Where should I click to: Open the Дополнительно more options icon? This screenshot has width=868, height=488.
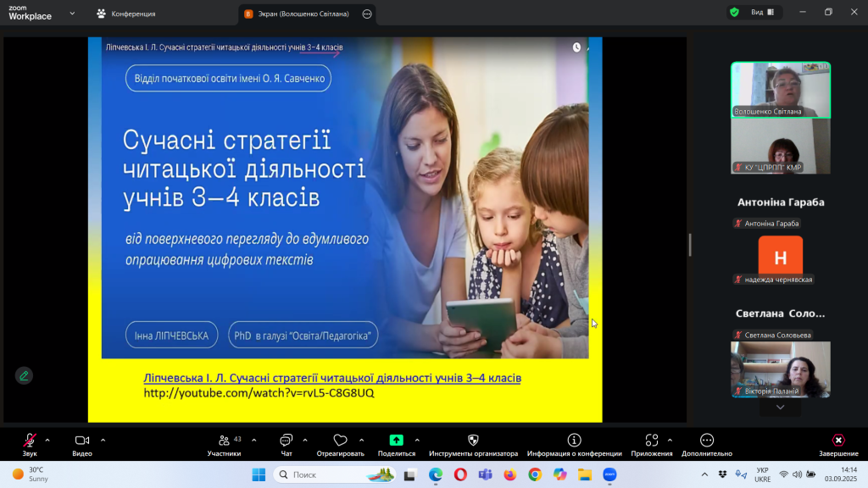click(706, 441)
